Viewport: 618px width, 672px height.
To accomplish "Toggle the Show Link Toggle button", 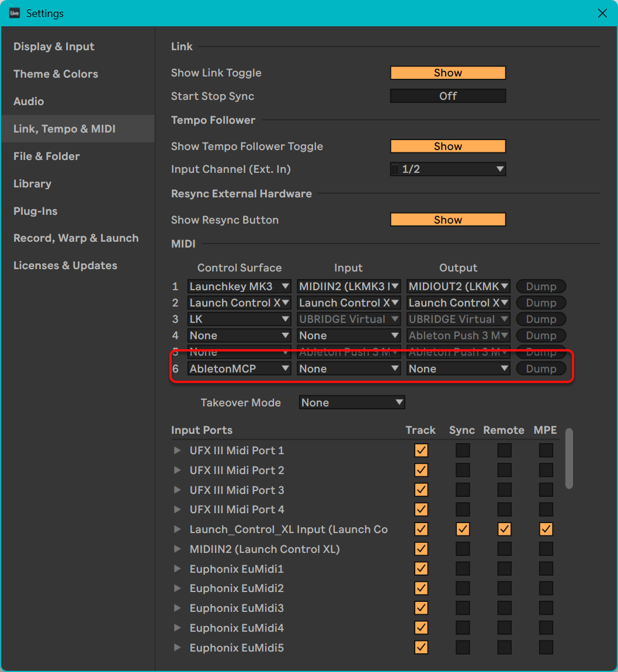I will 447,73.
